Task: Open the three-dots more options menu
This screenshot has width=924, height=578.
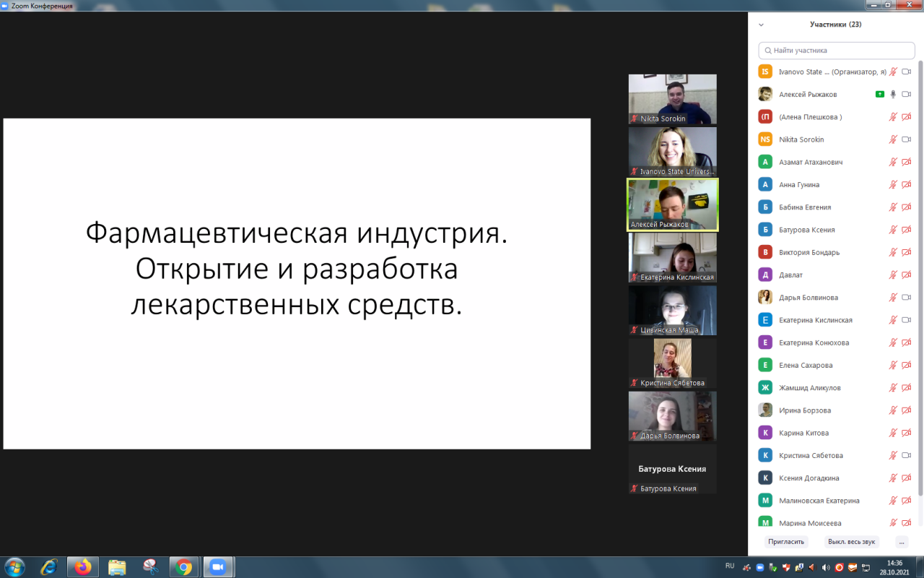Action: click(x=901, y=541)
